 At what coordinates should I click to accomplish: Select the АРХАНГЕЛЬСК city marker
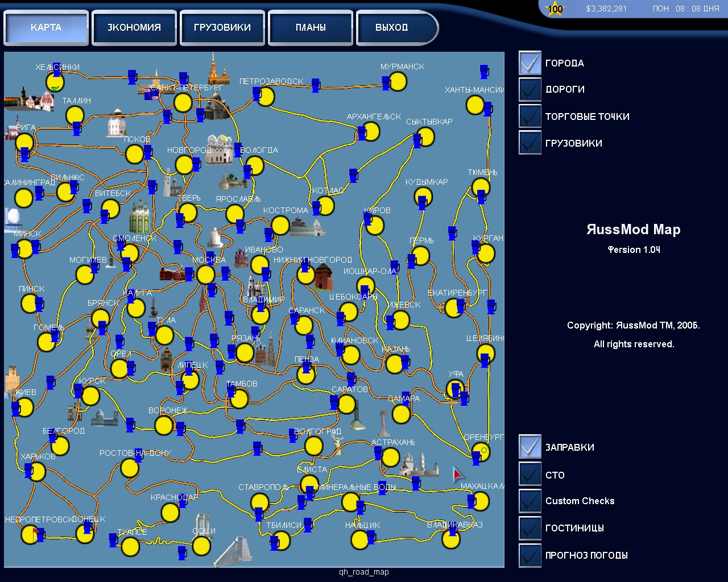[x=370, y=132]
